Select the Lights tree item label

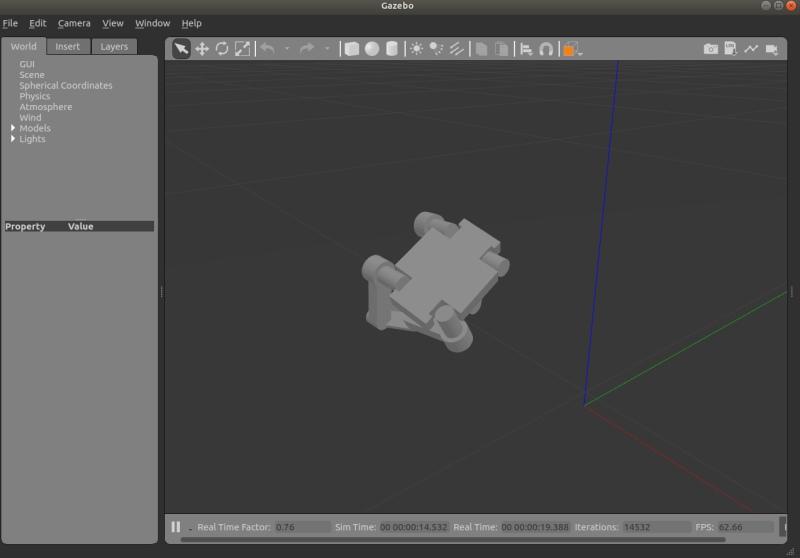[x=32, y=139]
